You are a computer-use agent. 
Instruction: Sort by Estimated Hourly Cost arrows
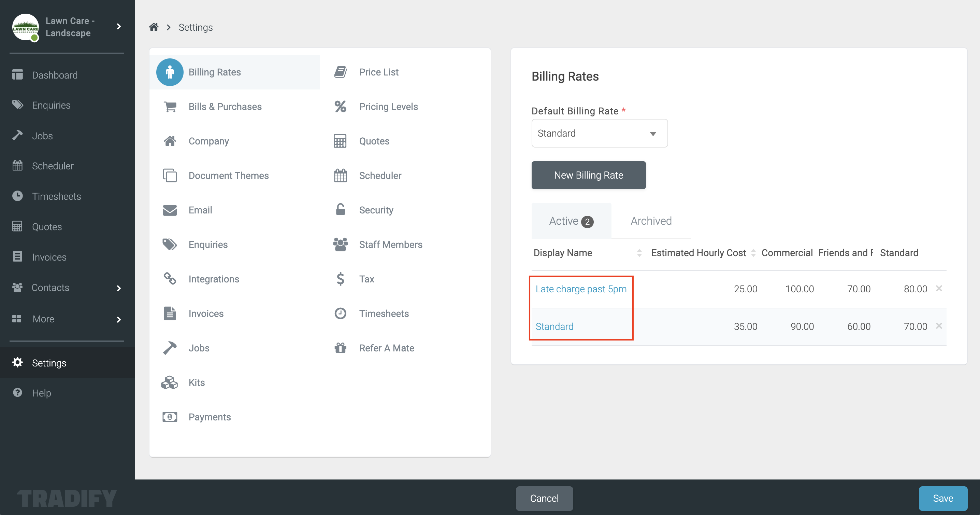coord(753,253)
